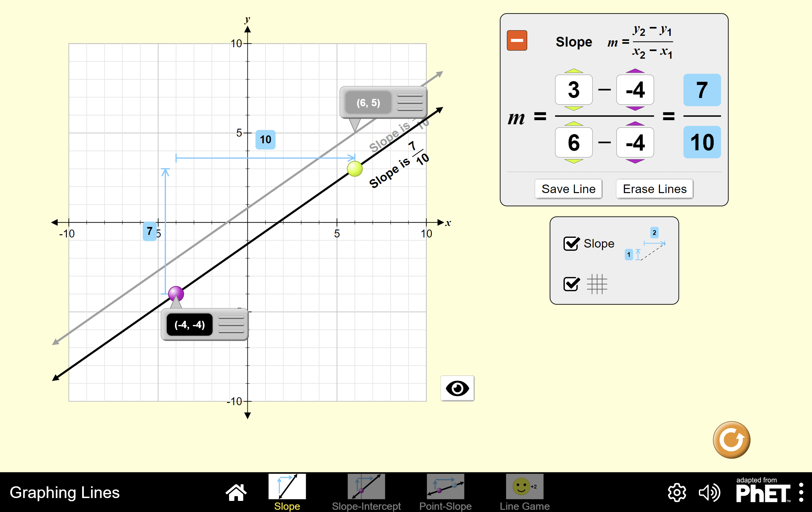Viewport: 812px width, 512px height.
Task: Uncheck the grid lines checkbox
Action: [571, 284]
